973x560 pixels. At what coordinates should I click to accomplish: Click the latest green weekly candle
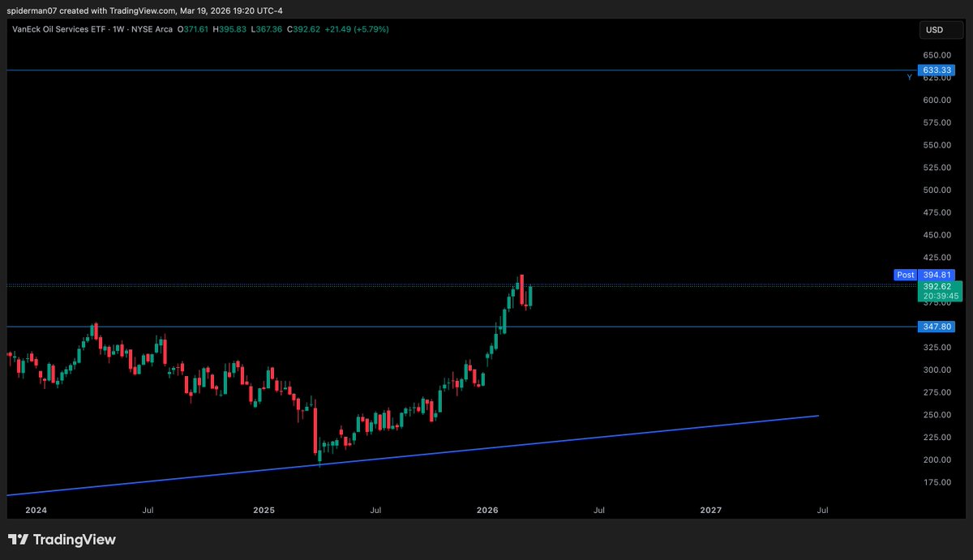[x=530, y=297]
